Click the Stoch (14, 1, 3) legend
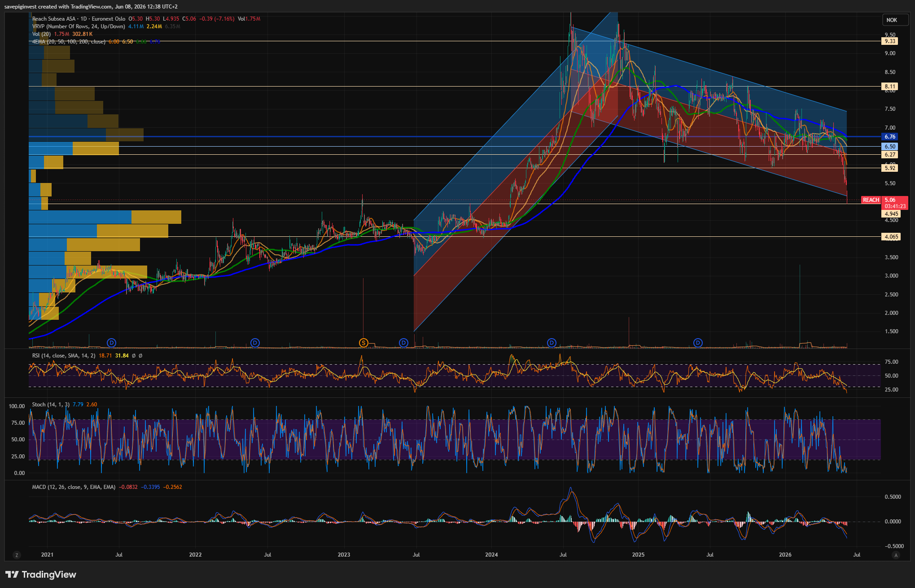The width and height of the screenshot is (915, 588). click(51, 405)
